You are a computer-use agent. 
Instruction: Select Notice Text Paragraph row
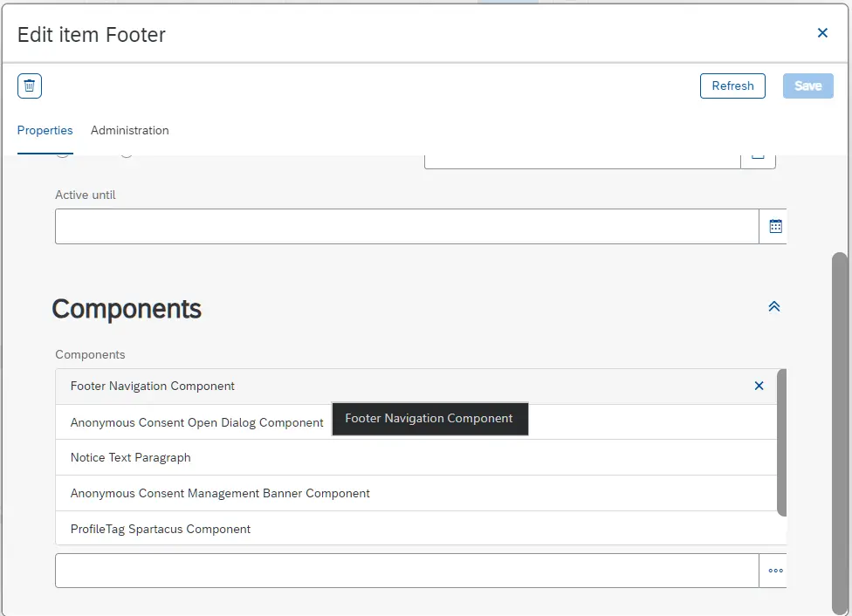click(x=416, y=457)
